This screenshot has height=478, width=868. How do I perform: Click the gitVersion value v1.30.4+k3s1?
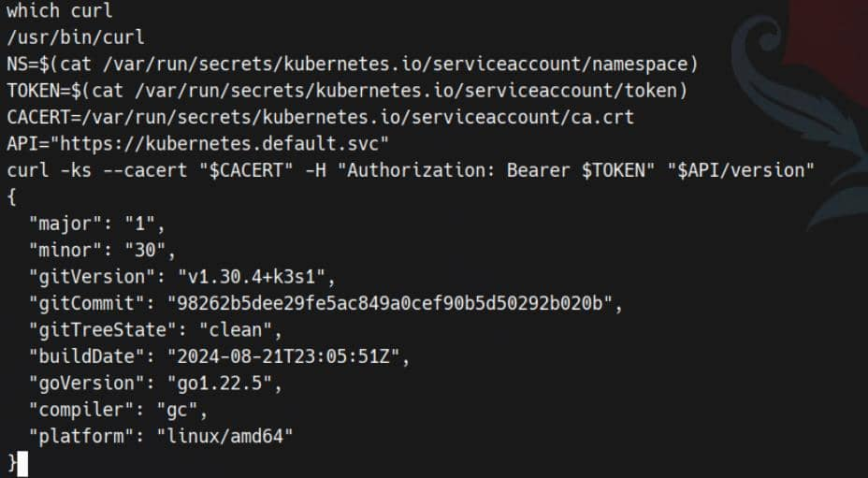click(x=251, y=277)
